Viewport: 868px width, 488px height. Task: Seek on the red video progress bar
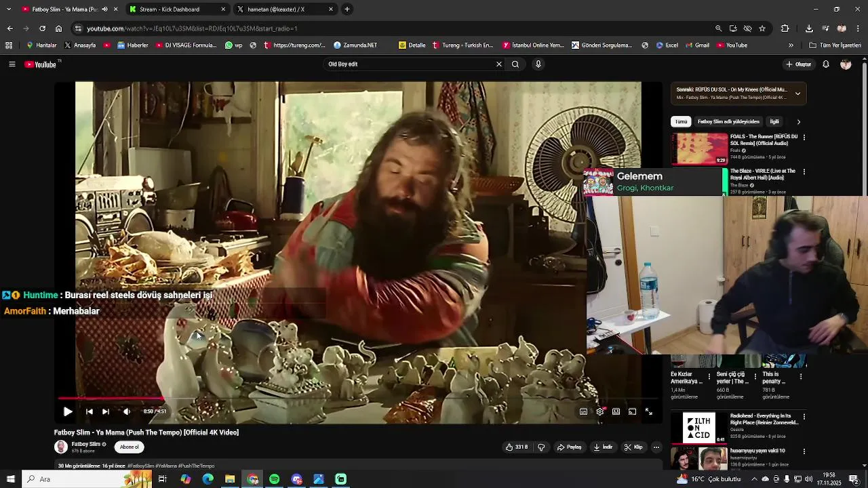pyautogui.click(x=358, y=399)
